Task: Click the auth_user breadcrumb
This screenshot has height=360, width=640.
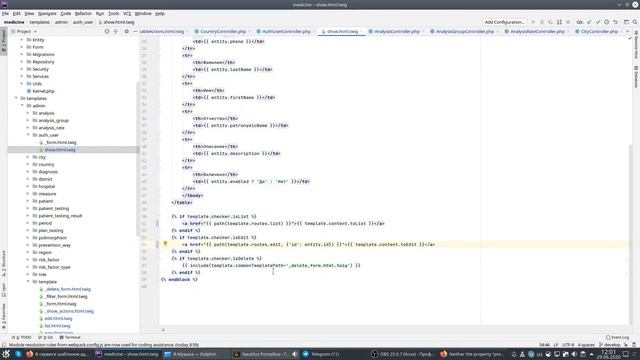Action: coord(83,22)
